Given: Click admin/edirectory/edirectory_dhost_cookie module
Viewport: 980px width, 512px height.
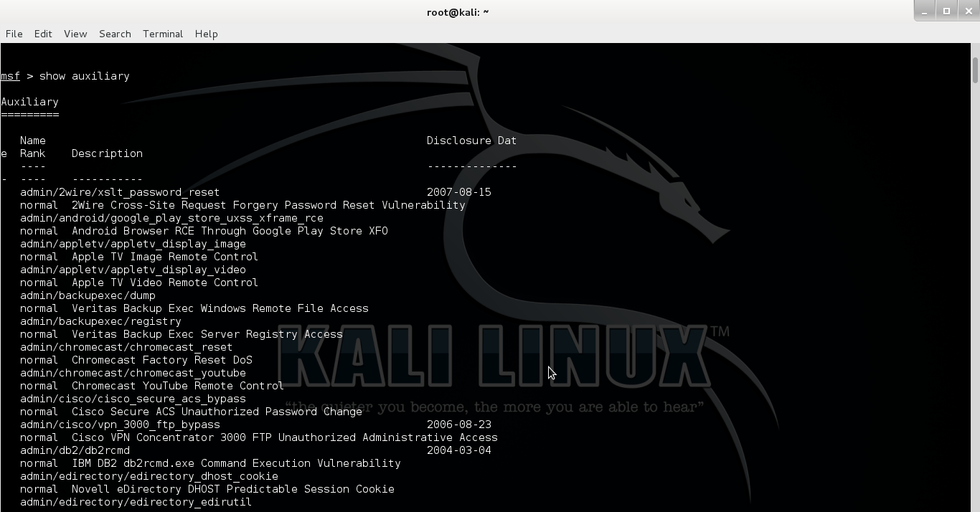Looking at the screenshot, I should point(149,476).
